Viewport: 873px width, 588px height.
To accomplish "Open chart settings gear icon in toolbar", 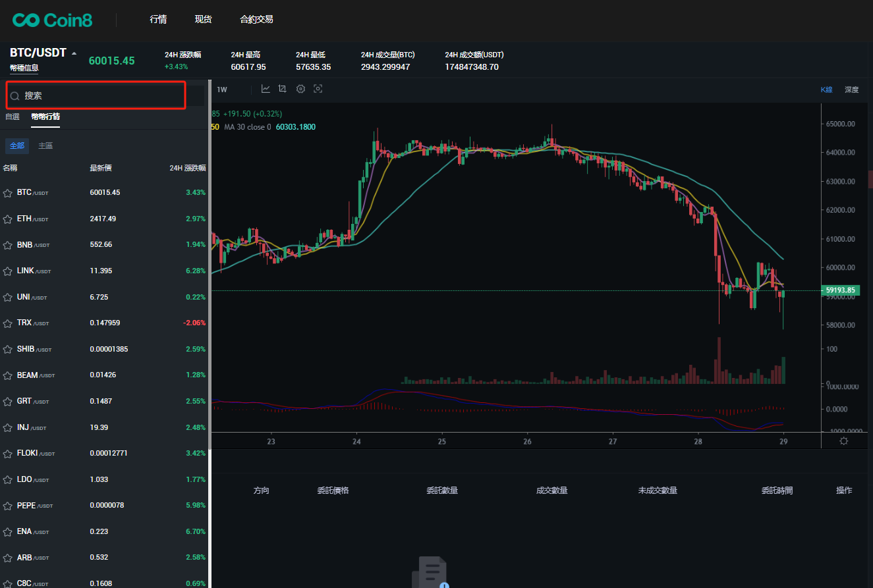I will [x=300, y=89].
